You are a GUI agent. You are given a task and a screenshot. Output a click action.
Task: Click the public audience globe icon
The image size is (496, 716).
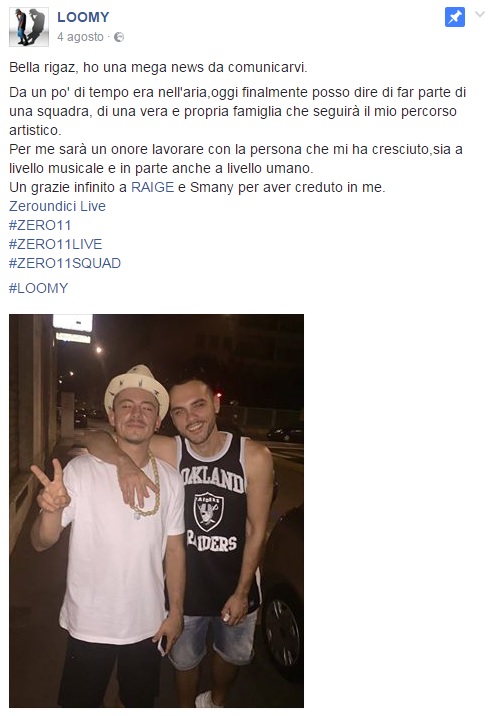point(119,37)
